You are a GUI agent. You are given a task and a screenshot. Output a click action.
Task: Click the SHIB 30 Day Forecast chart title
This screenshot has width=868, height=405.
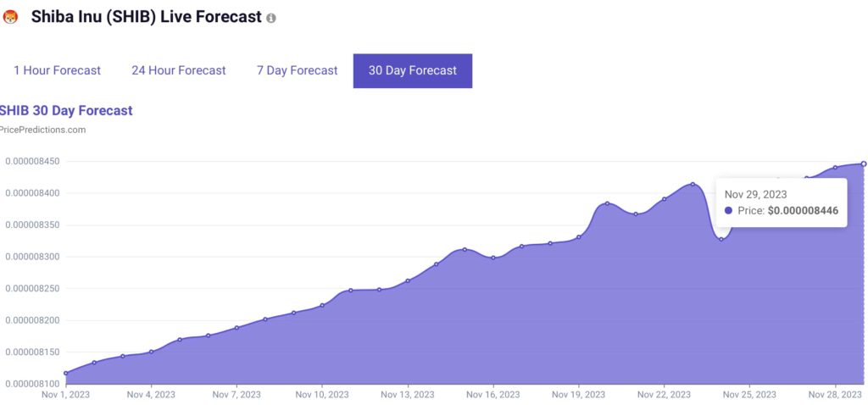pos(66,110)
